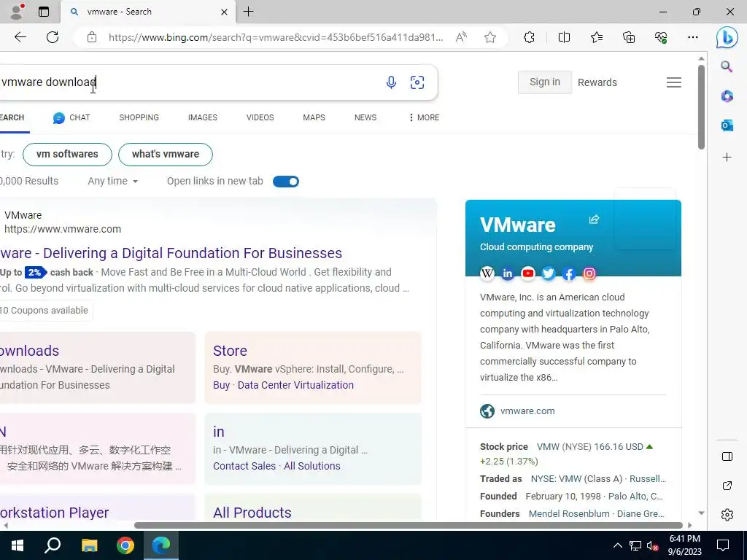Open the All Solutions link

312,466
